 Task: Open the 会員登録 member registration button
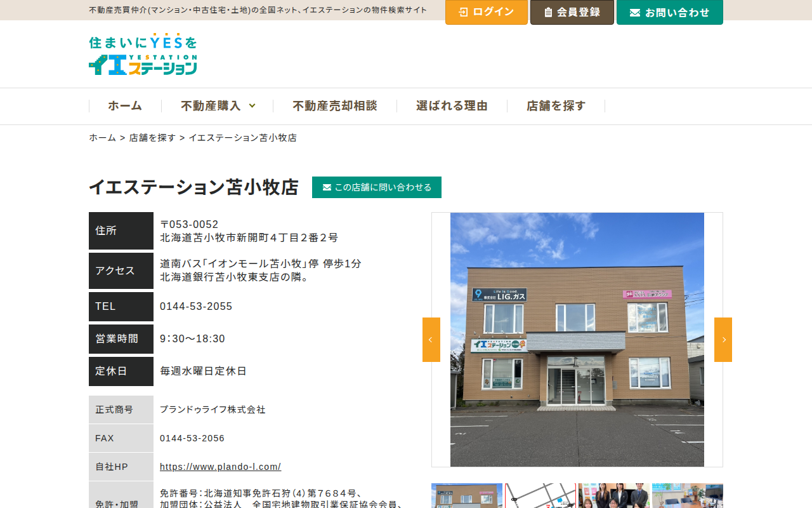tap(572, 12)
